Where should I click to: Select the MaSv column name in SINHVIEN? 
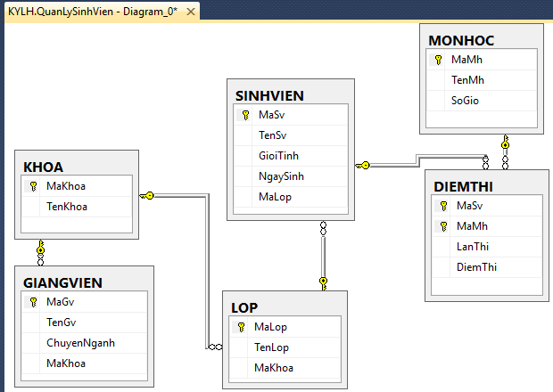pyautogui.click(x=271, y=115)
